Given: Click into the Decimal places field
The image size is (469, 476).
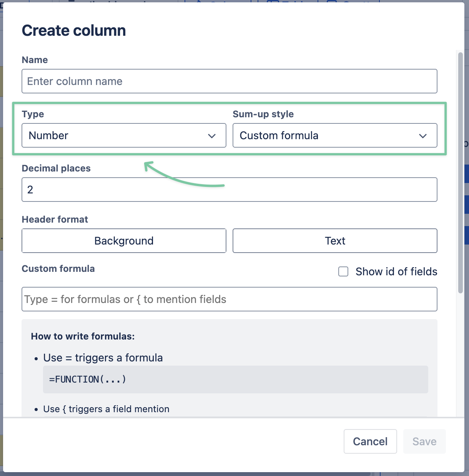Looking at the screenshot, I should (x=229, y=190).
